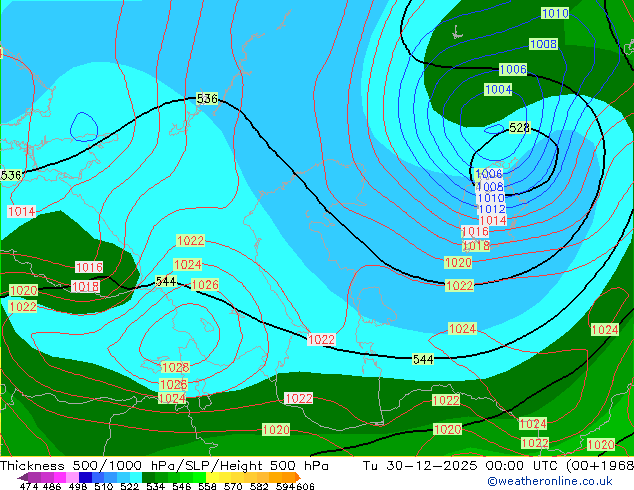Click the 534 legend value
Viewport: 634px width, 490px height.
click(155, 486)
